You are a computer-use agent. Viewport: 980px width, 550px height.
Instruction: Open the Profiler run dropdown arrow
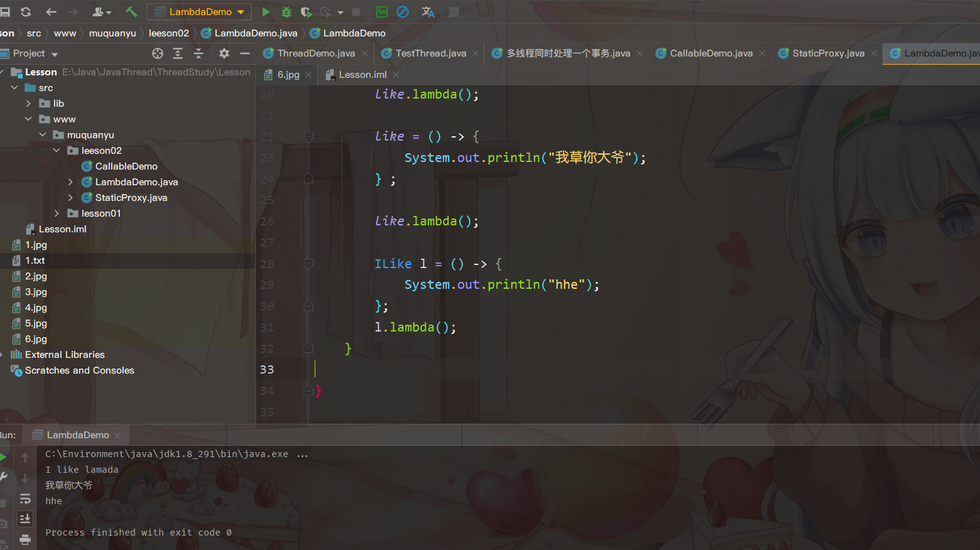[x=340, y=13]
